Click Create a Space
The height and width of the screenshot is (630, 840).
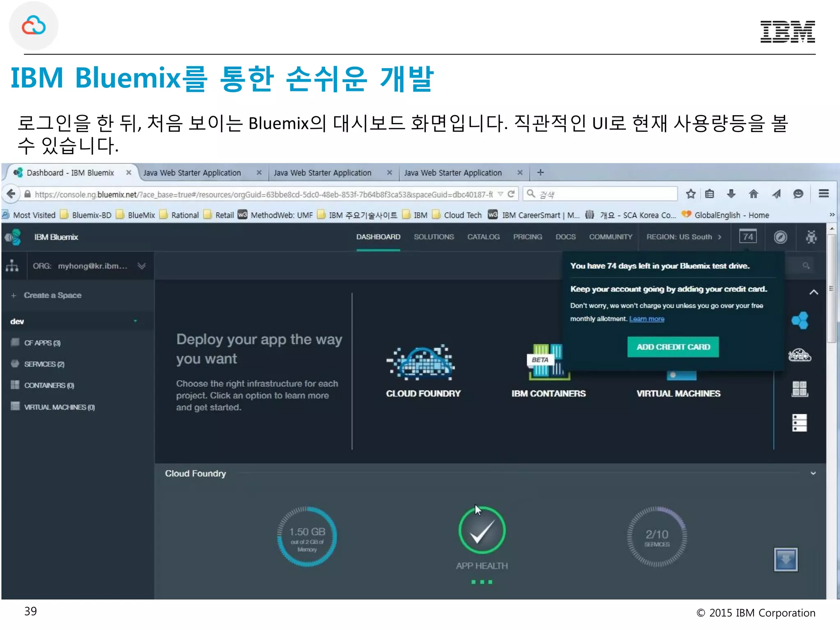52,295
